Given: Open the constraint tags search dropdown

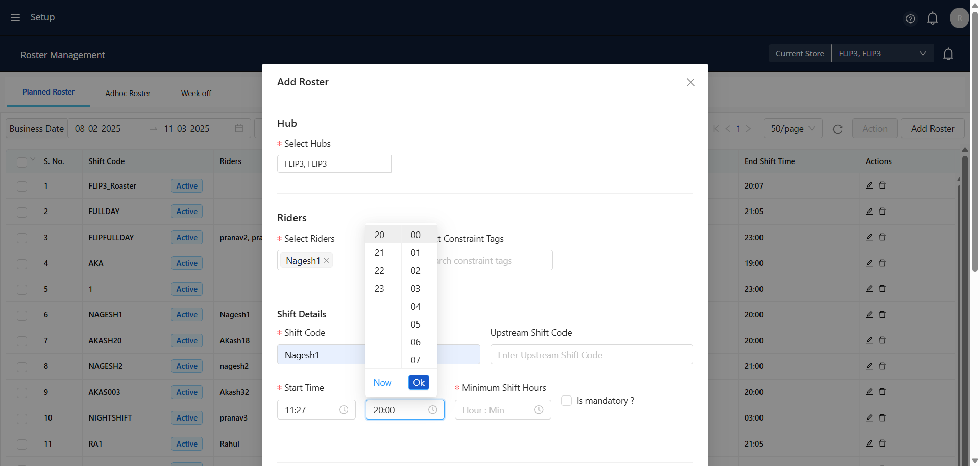Looking at the screenshot, I should [494, 260].
